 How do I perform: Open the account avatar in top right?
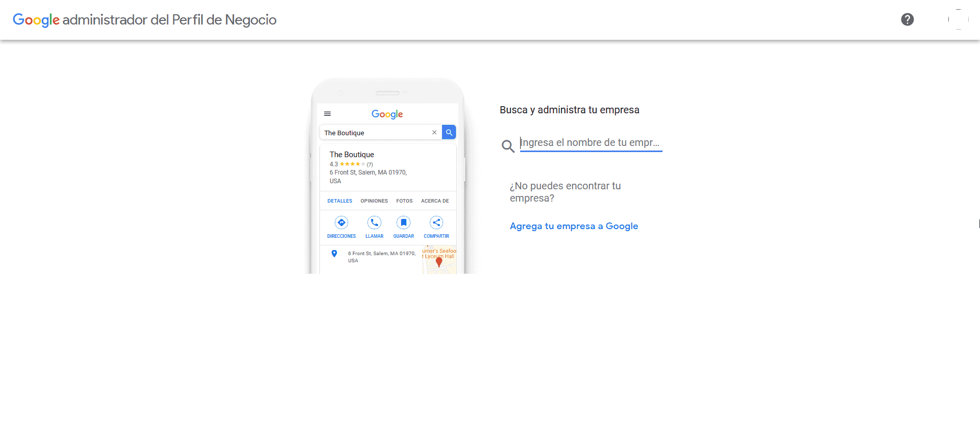point(958,19)
